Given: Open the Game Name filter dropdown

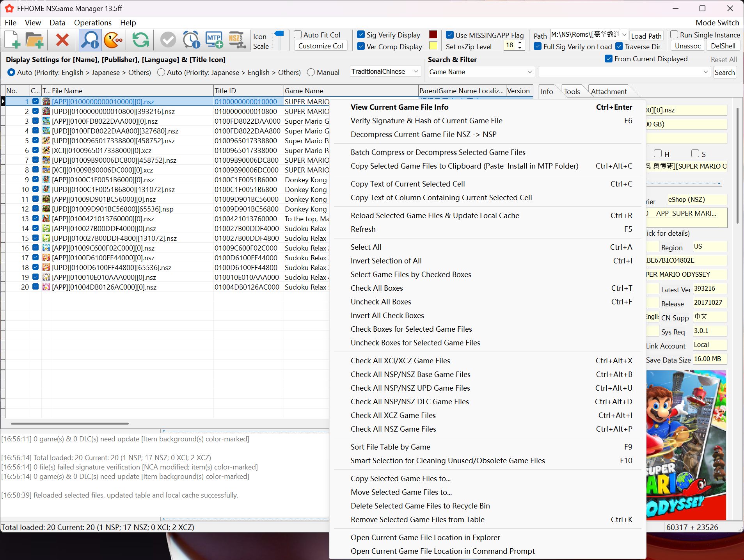Looking at the screenshot, I should click(529, 72).
